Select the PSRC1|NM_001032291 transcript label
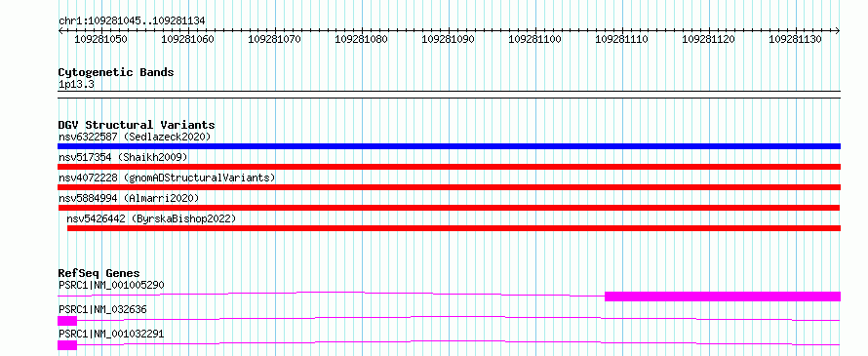The width and height of the screenshot is (868, 356). tap(111, 334)
